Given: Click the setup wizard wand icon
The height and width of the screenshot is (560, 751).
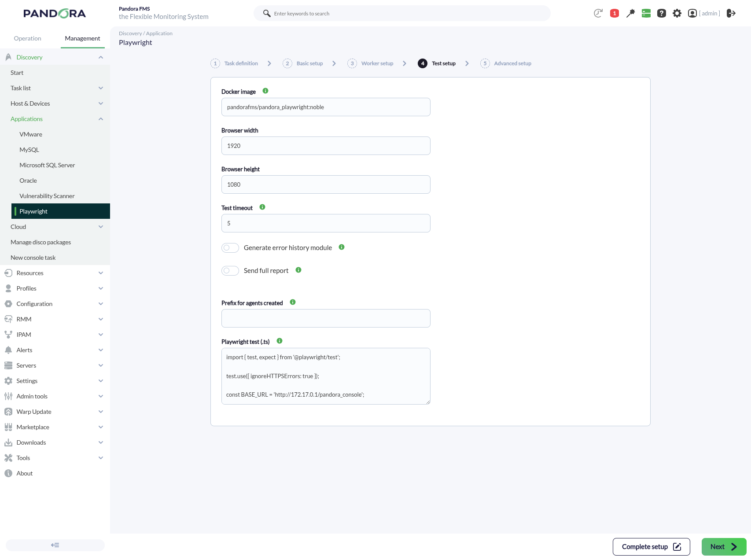Looking at the screenshot, I should coord(630,13).
